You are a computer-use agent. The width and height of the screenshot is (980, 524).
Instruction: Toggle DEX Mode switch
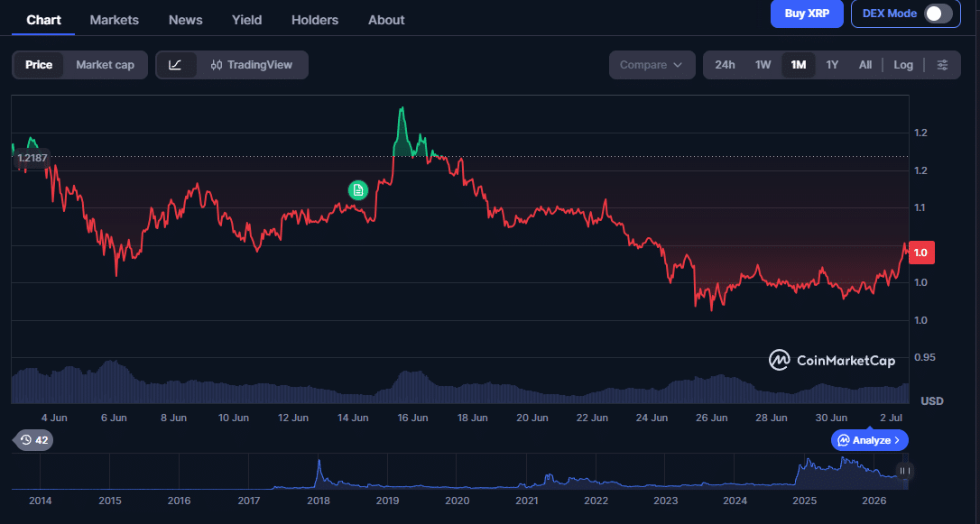(x=938, y=14)
